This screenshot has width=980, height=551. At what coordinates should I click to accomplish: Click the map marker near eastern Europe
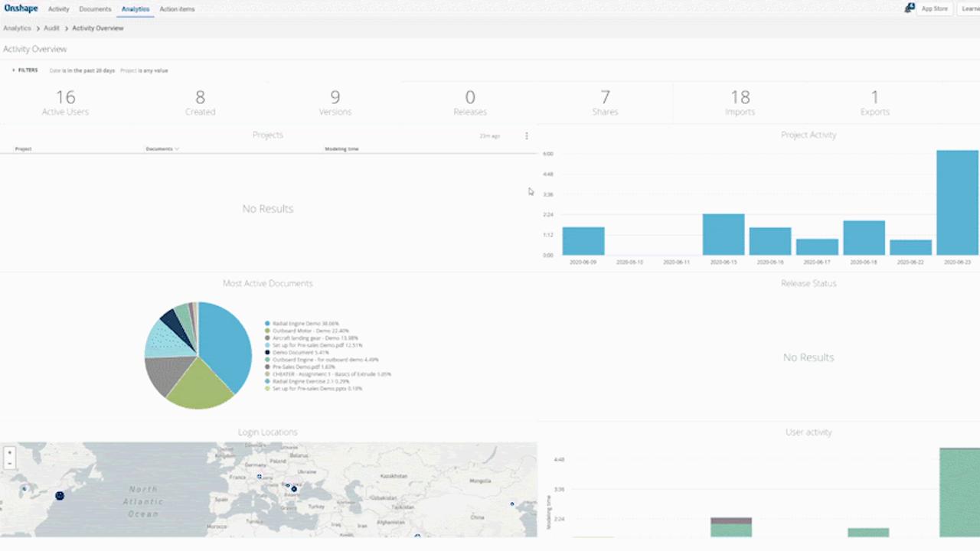coord(293,487)
